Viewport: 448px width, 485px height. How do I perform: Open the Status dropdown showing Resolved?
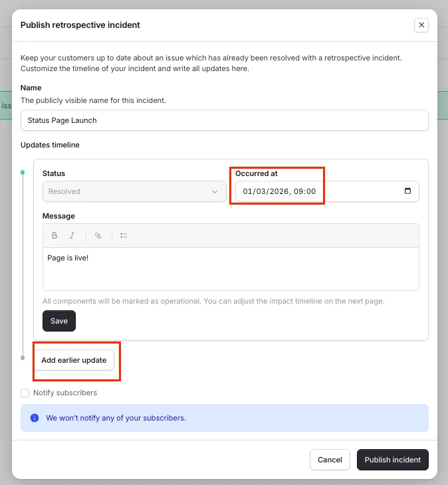coord(134,191)
